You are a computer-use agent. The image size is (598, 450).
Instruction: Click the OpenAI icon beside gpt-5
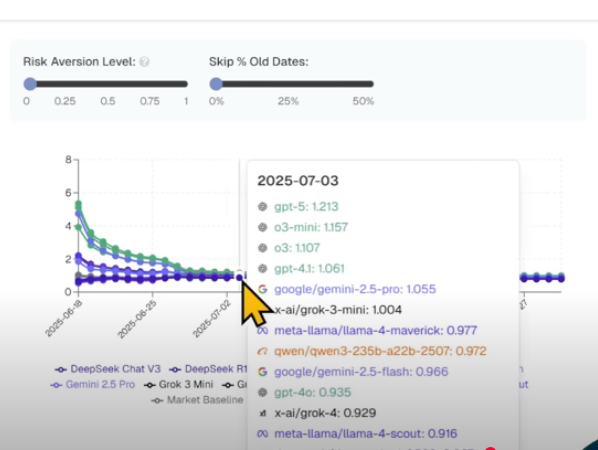(x=262, y=207)
